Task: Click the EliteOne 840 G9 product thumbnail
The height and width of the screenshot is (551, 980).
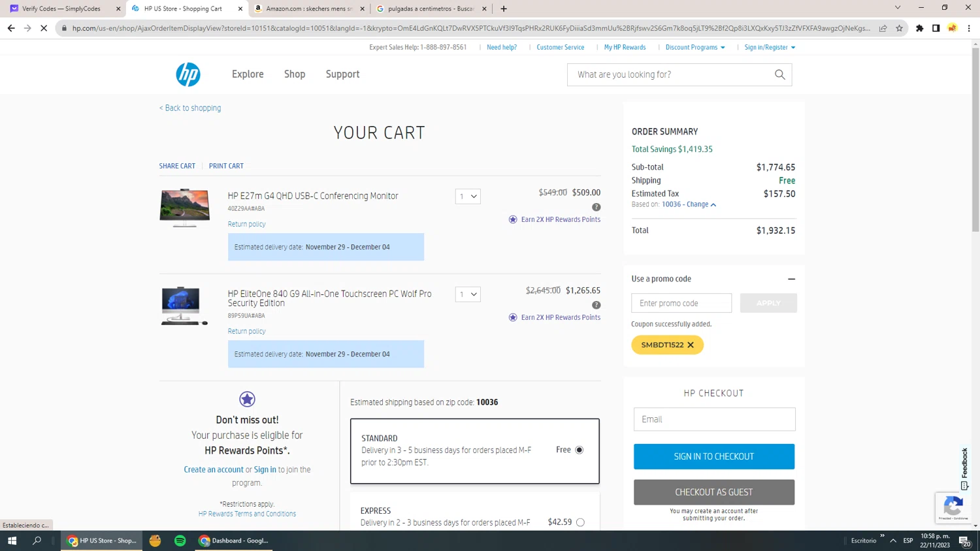Action: pos(184,306)
